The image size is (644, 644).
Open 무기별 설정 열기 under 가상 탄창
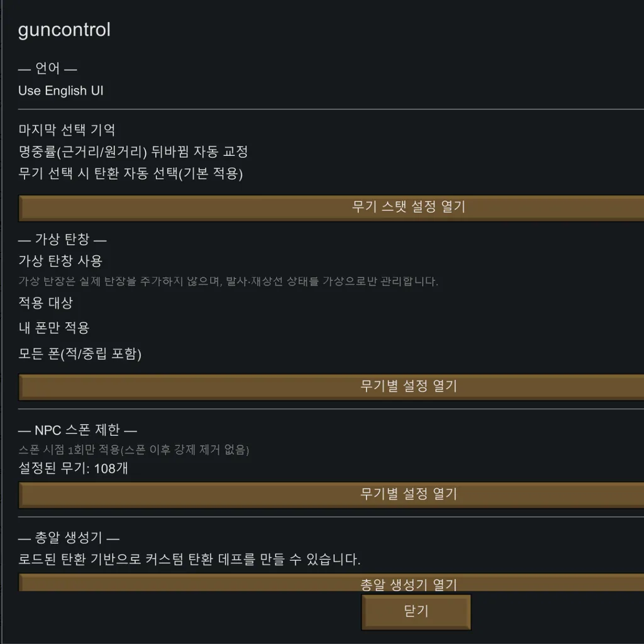[408, 386]
